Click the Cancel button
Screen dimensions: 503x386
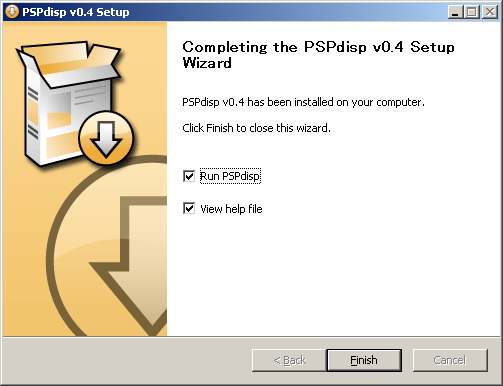pos(450,360)
